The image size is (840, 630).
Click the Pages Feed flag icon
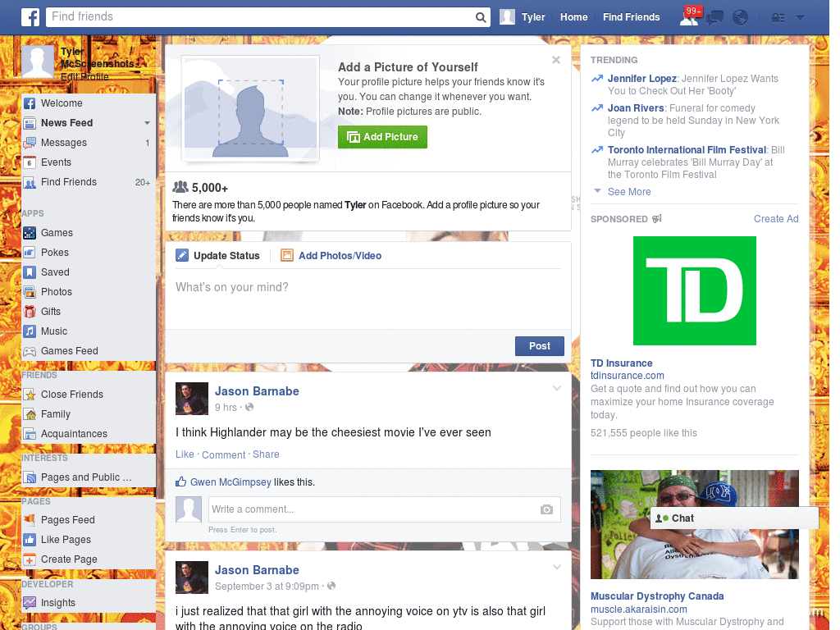tap(30, 519)
